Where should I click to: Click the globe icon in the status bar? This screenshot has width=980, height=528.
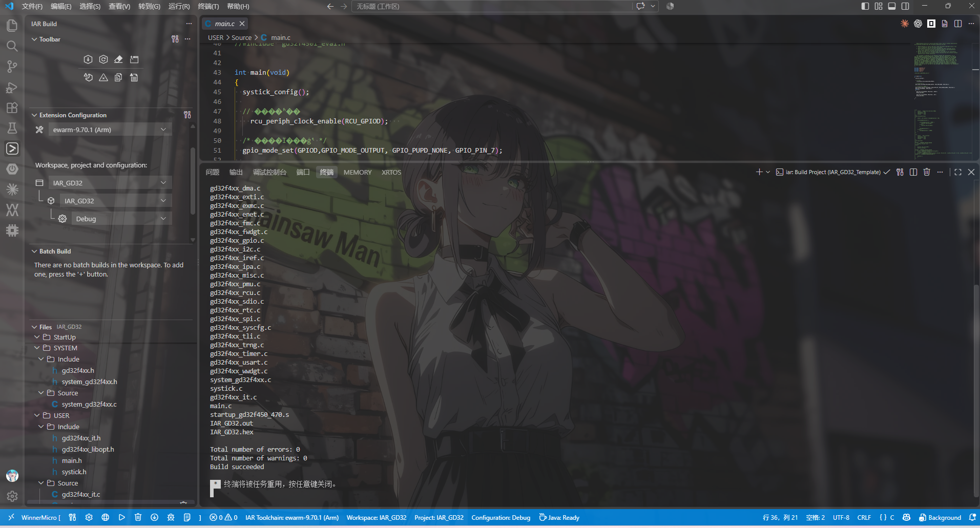(x=105, y=517)
